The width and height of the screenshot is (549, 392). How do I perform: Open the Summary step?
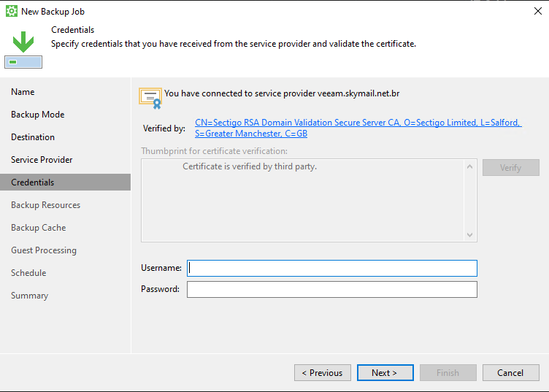coord(30,296)
